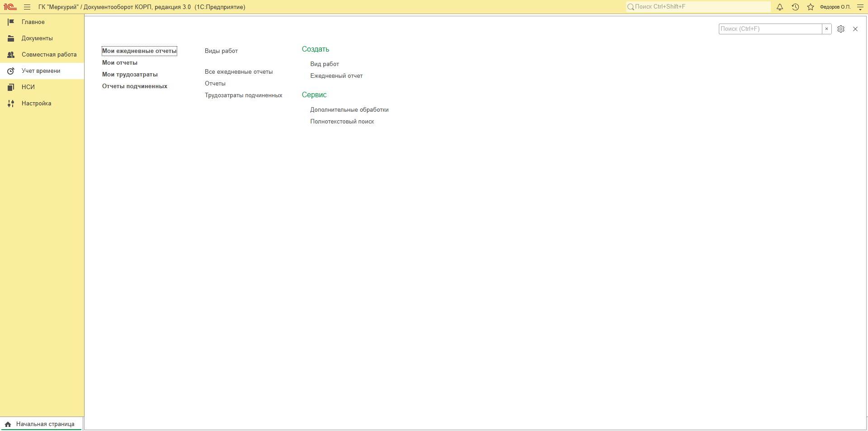Screen dimensions: 868x431
Task: Click the global search field Ctrl+Shift+F
Action: pyautogui.click(x=698, y=7)
